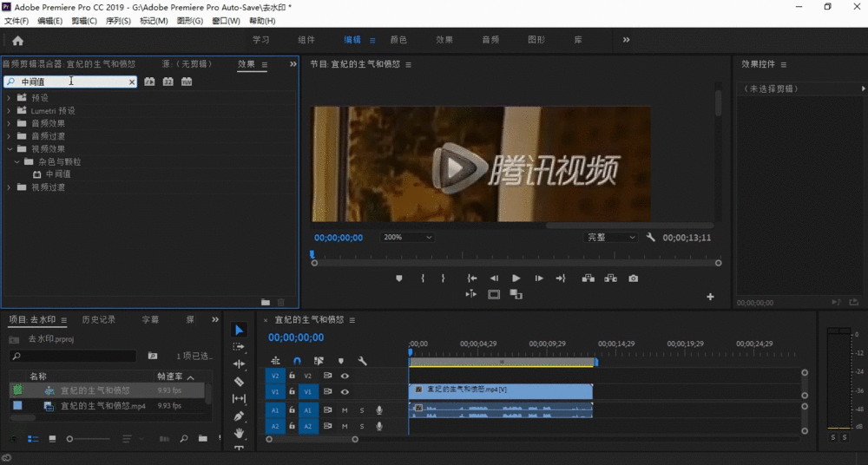This screenshot has width=868, height=465.
Task: Play the program monitor
Action: pyautogui.click(x=516, y=278)
